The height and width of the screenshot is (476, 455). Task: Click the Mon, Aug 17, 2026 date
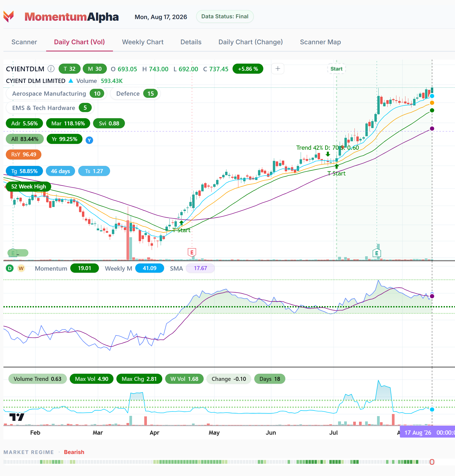161,17
